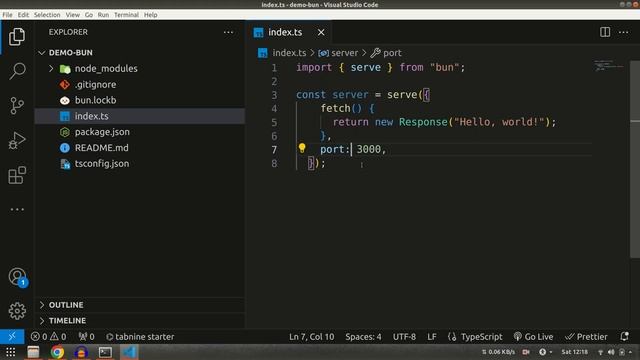Change file encoding UTF-8

[404, 337]
